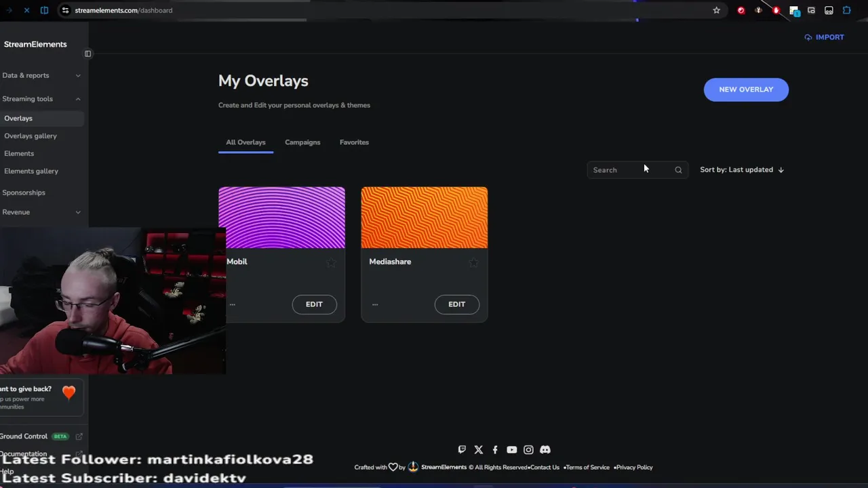Click the search magnifier icon

tap(678, 170)
